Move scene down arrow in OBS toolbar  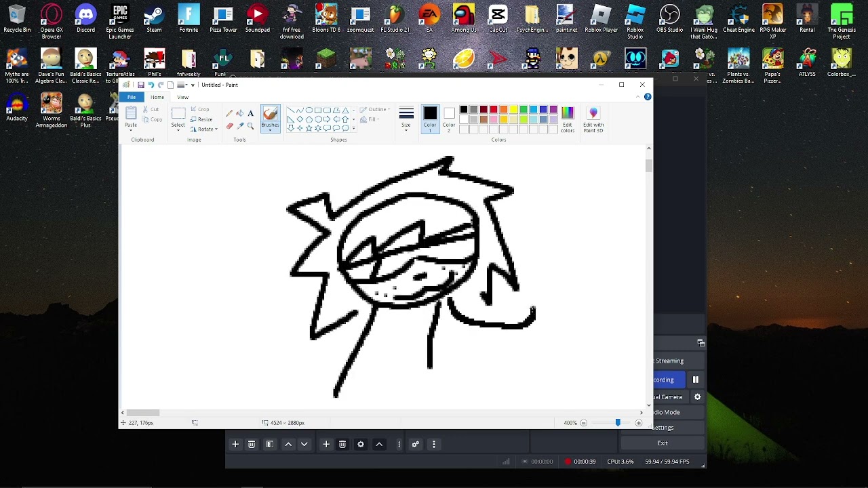(304, 444)
